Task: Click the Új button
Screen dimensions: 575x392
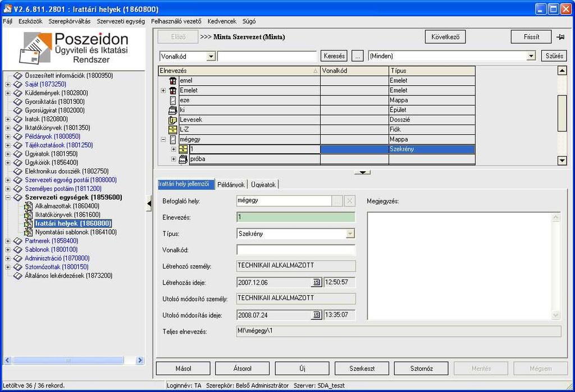Action: 302,368
